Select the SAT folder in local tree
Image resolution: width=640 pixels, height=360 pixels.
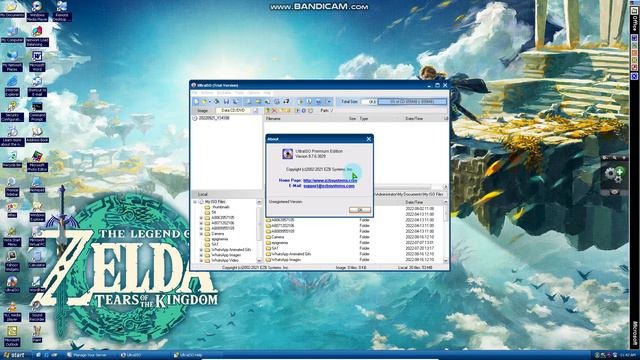point(215,244)
